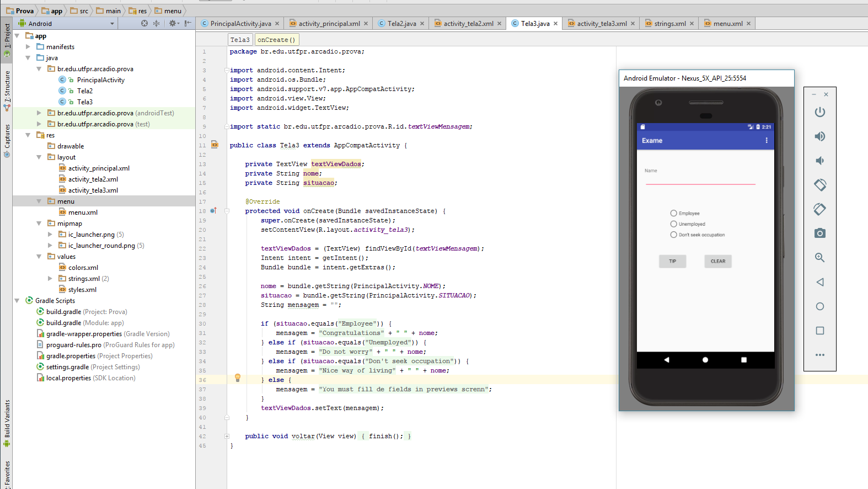Open emulator extended controls (three dots)
This screenshot has height=489, width=868.
(820, 355)
